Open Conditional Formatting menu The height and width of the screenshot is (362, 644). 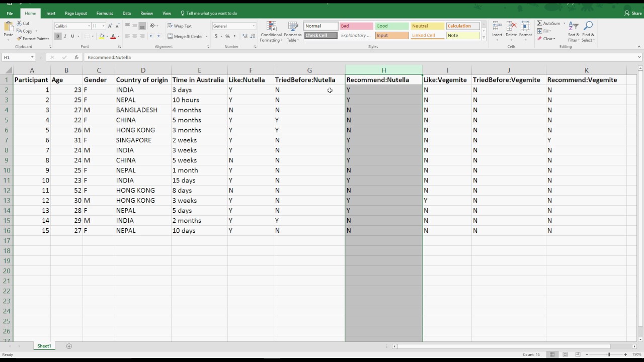click(271, 32)
